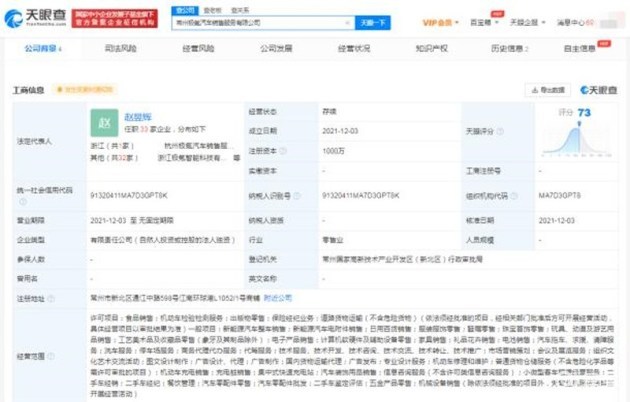
Task: Click the blue 天眼一下 search button
Action: click(x=373, y=23)
